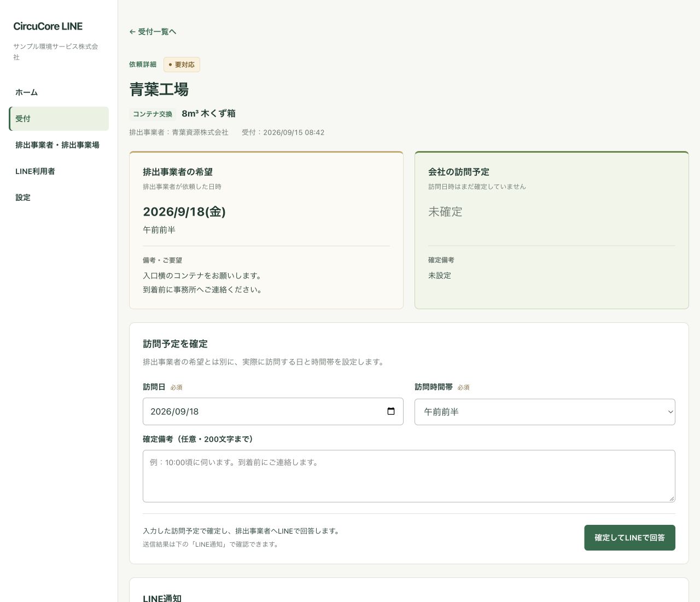This screenshot has height=602, width=700.
Task: Click the 会社の訪問予定 card
Action: click(x=552, y=230)
